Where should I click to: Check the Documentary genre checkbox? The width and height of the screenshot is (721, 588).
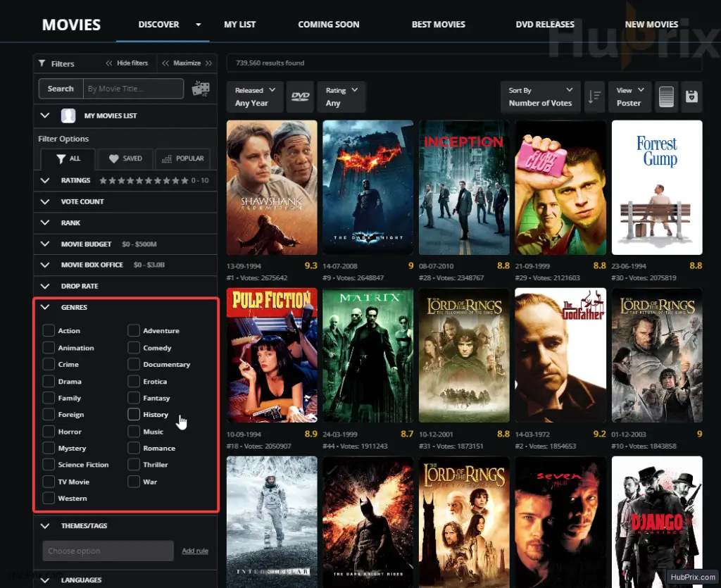tap(134, 364)
